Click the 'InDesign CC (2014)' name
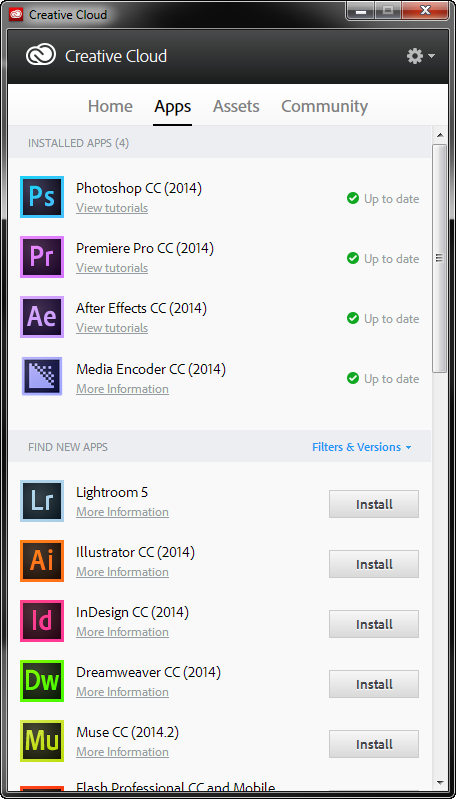456x799 pixels. coord(132,612)
